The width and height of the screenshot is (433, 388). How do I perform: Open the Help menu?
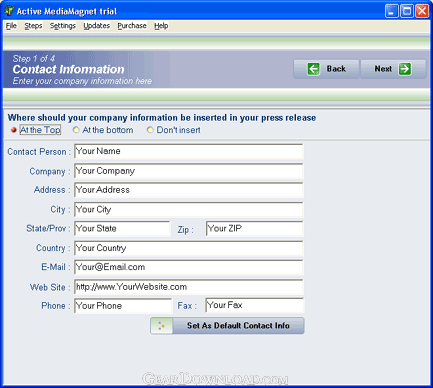161,26
